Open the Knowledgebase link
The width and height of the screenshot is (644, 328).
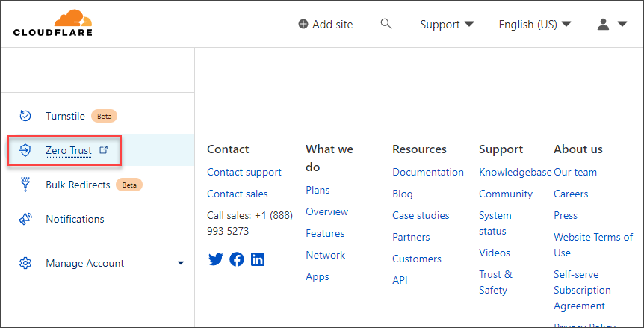point(515,172)
